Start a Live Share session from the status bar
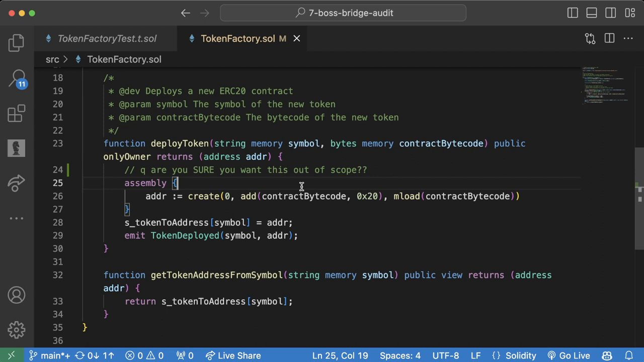 233,355
